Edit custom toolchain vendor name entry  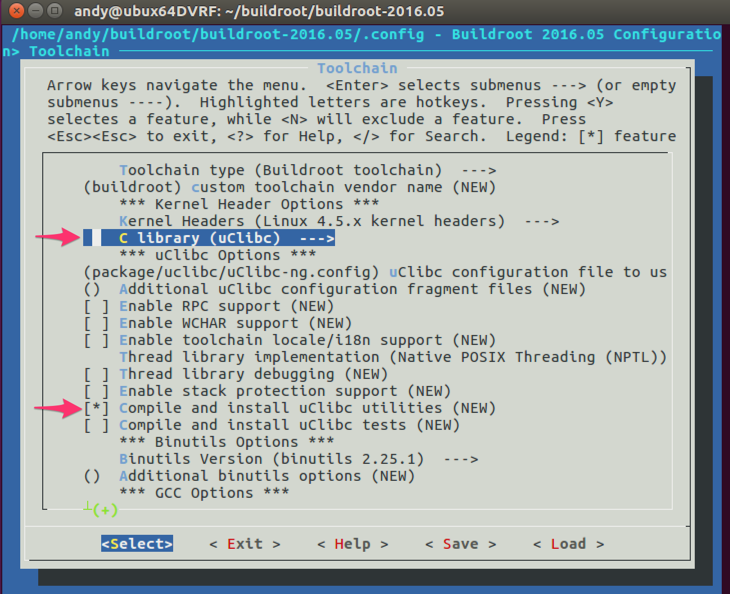tap(290, 187)
